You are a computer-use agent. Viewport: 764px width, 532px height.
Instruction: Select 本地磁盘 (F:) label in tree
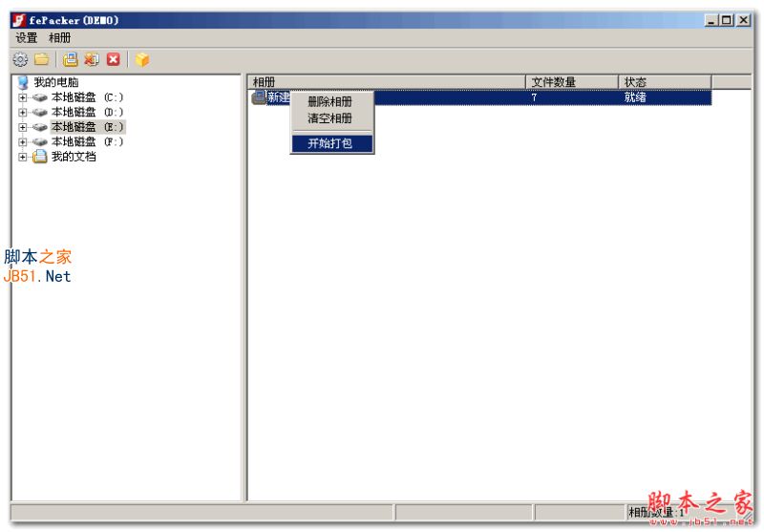(x=88, y=141)
